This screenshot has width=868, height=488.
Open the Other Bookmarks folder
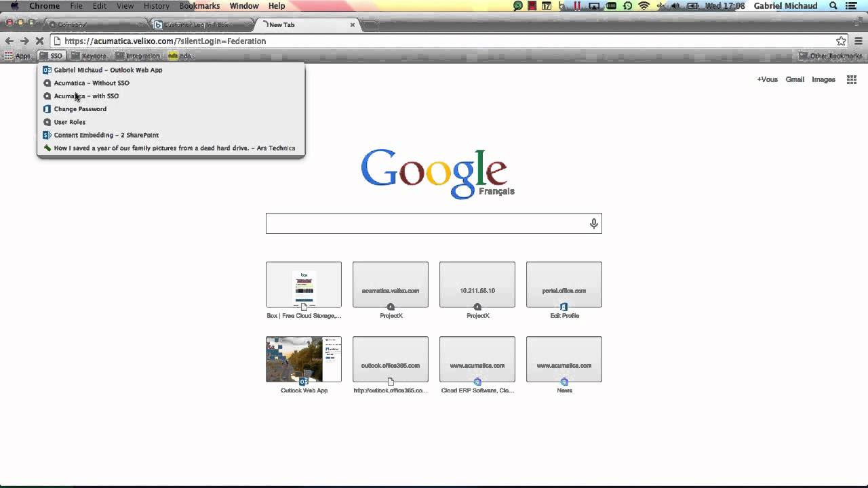831,56
